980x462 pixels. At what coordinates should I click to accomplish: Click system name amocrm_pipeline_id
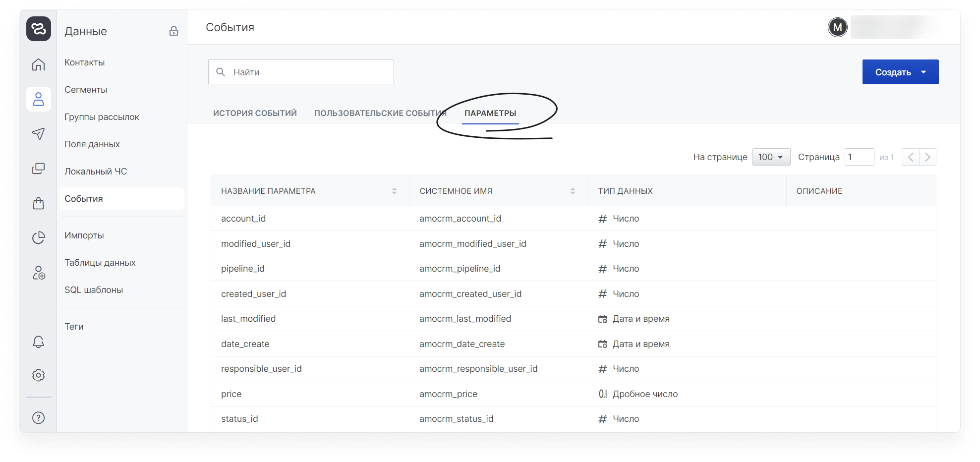tap(460, 269)
